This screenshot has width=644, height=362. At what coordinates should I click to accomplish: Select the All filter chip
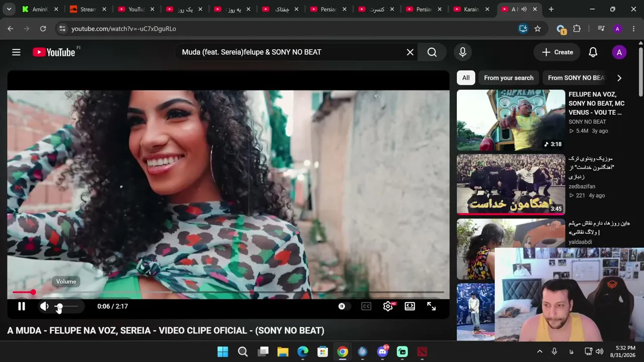[466, 78]
